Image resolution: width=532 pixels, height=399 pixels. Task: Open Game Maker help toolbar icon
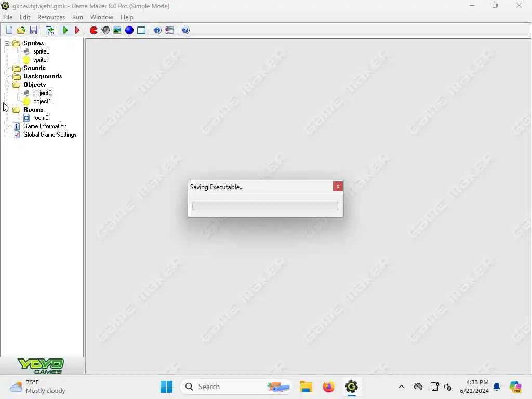(185, 30)
